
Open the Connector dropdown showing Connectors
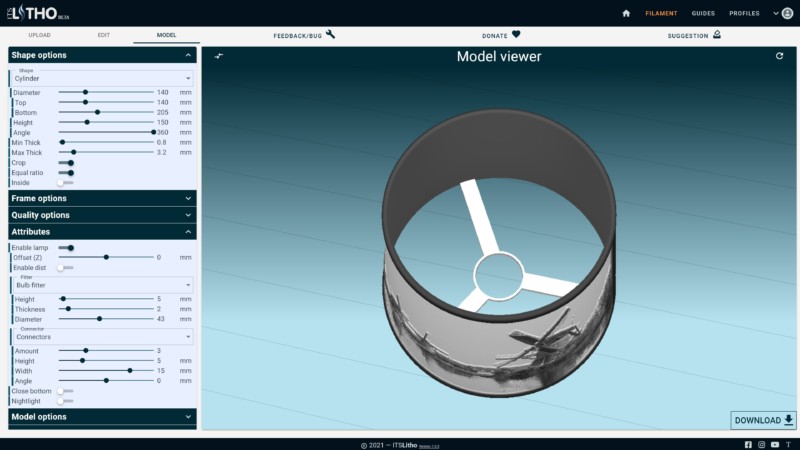(x=102, y=337)
